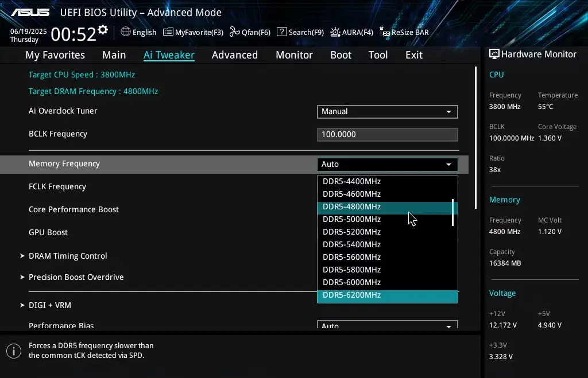Click the ASUS logo

(x=30, y=13)
